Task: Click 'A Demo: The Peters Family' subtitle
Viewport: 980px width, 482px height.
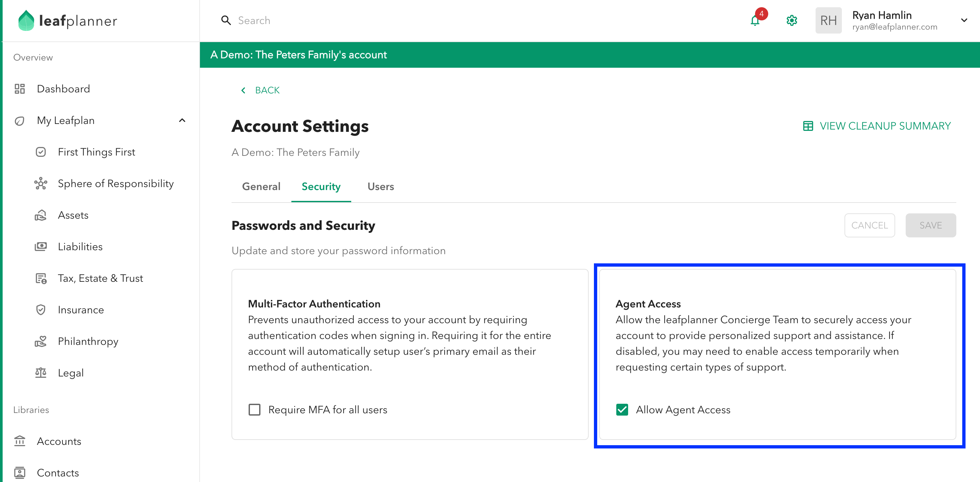Action: pos(296,152)
